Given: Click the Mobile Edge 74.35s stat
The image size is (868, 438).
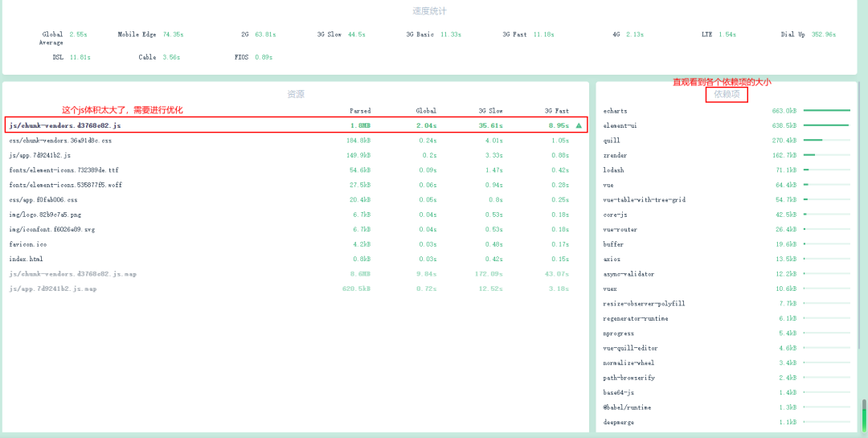Looking at the screenshot, I should (150, 35).
